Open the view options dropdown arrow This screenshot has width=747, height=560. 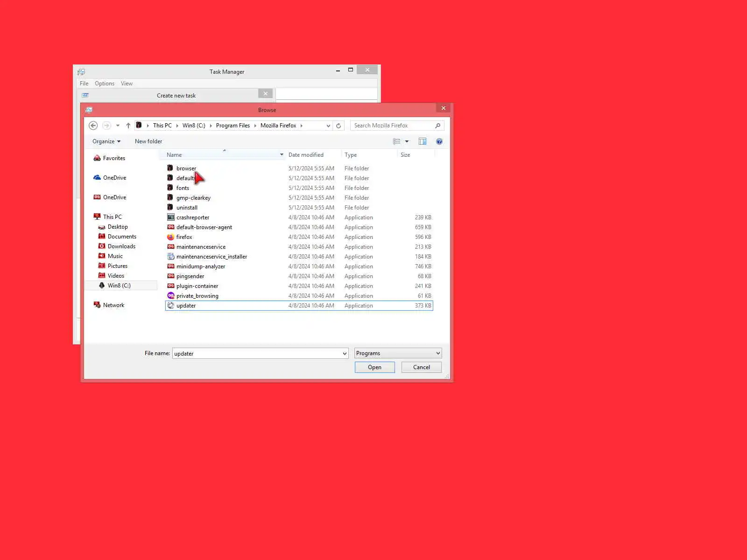click(x=407, y=141)
